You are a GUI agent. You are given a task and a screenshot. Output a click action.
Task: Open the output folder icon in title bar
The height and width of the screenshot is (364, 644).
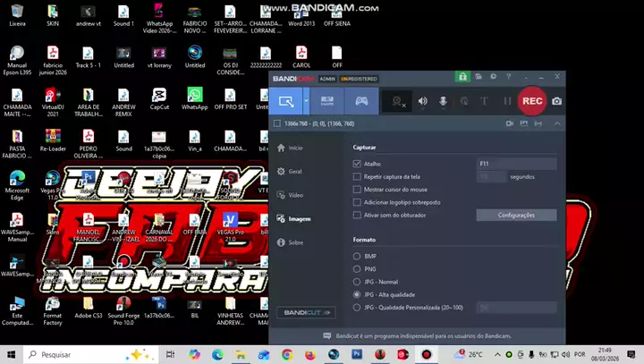pyautogui.click(x=479, y=78)
